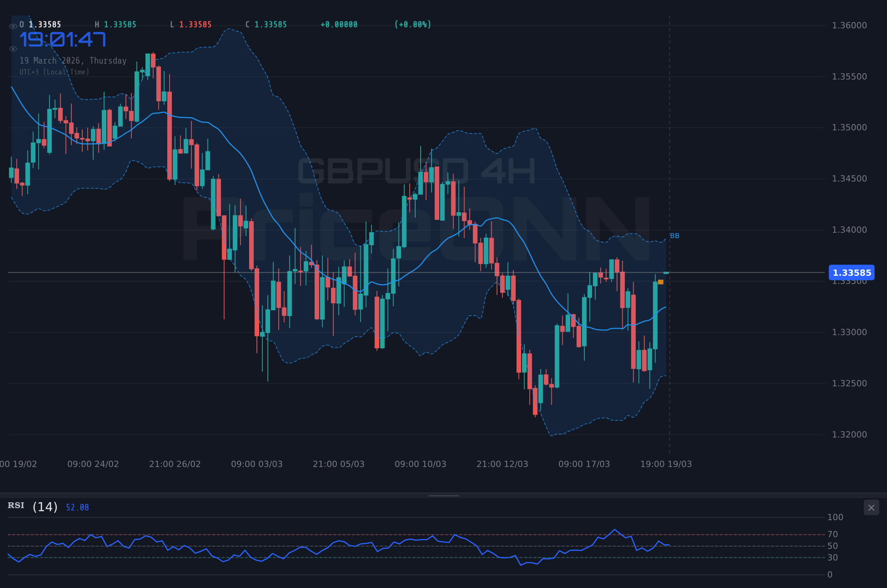
Task: Select the 1.33585 price tag on the axis
Action: (x=851, y=273)
